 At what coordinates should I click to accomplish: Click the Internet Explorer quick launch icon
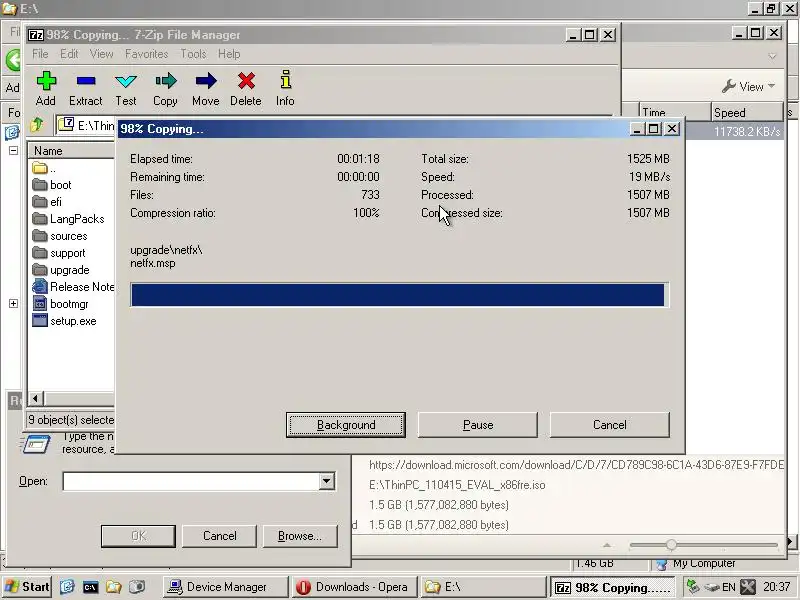[67, 587]
